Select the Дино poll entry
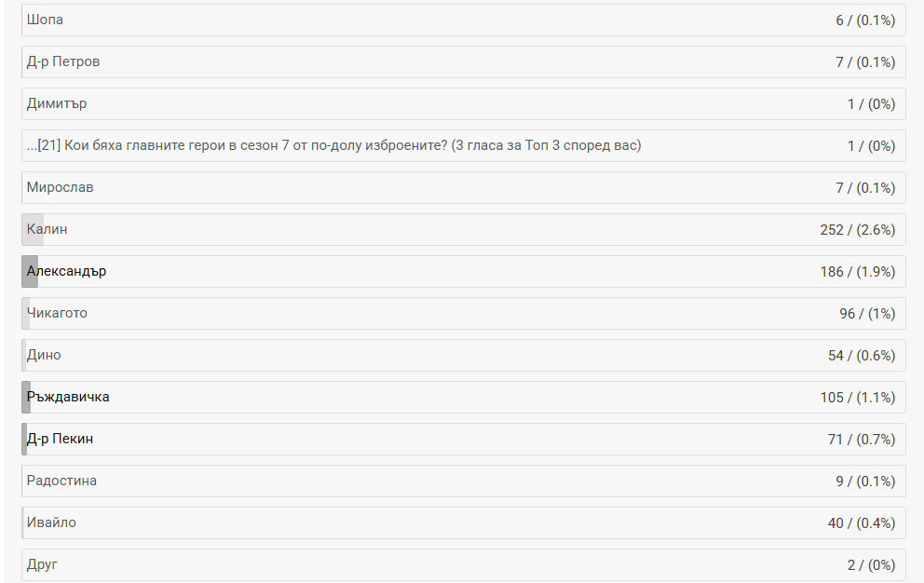 point(463,356)
